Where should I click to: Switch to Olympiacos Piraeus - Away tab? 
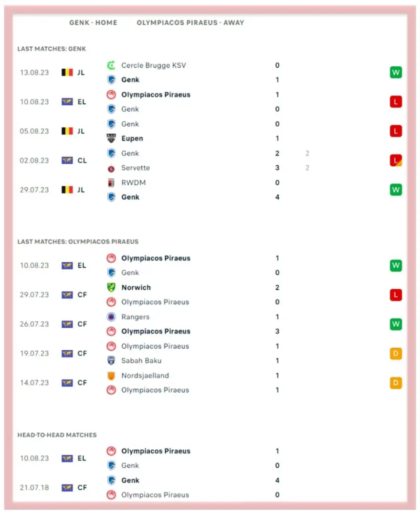point(190,22)
